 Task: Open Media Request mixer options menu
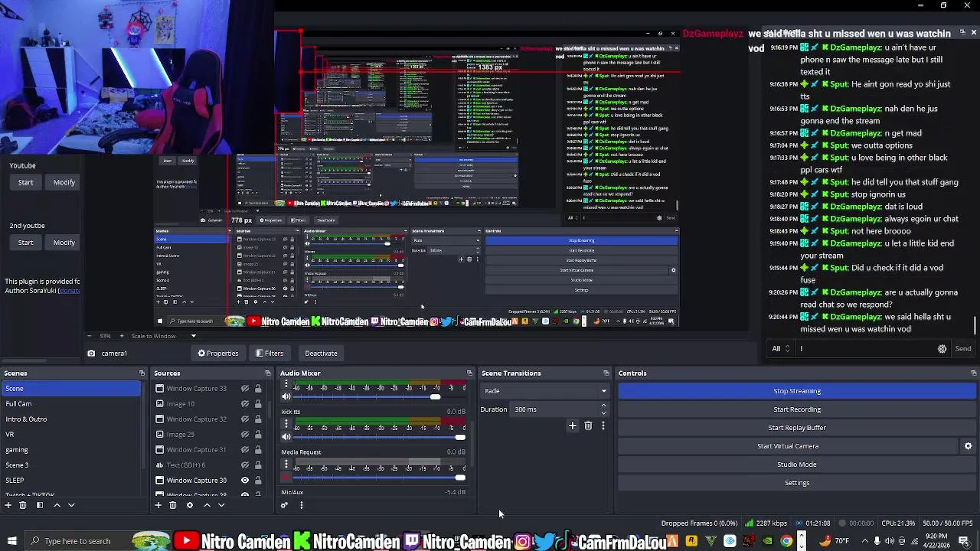(286, 465)
